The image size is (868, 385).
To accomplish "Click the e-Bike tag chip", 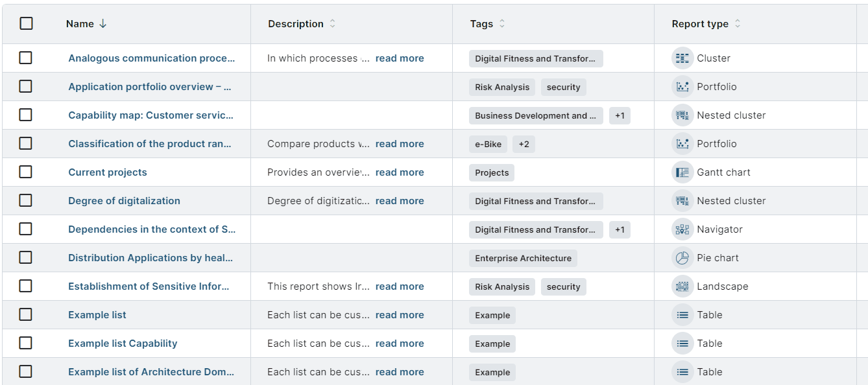I will tap(488, 144).
